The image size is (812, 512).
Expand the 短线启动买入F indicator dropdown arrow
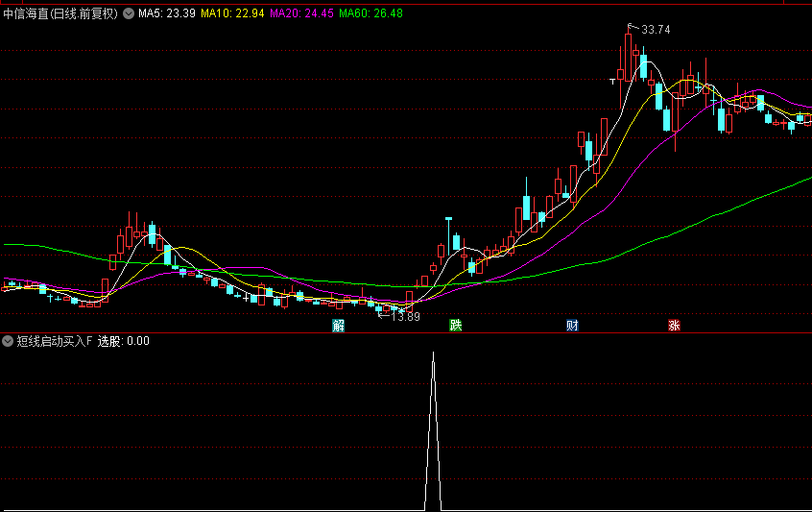(8, 341)
